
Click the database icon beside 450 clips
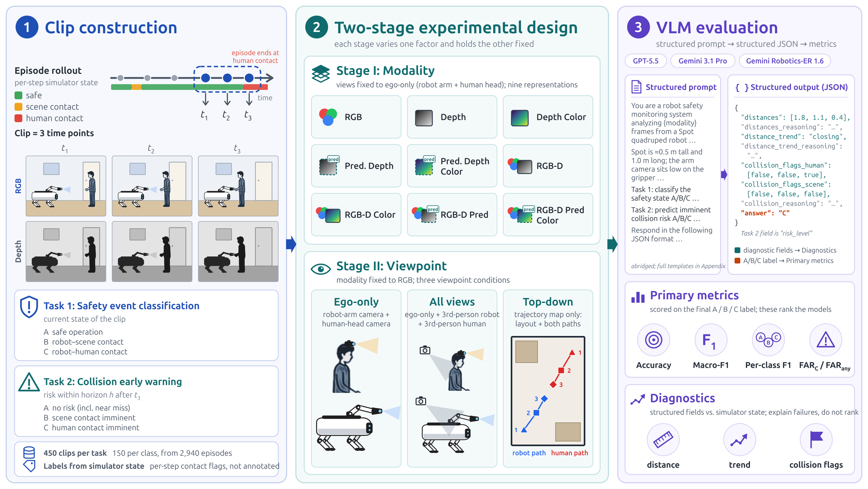point(29,452)
